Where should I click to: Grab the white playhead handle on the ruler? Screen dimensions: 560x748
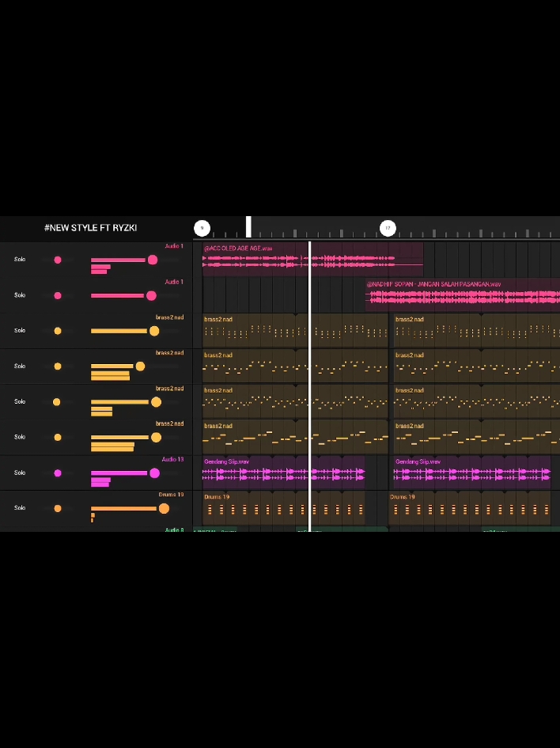pyautogui.click(x=249, y=226)
